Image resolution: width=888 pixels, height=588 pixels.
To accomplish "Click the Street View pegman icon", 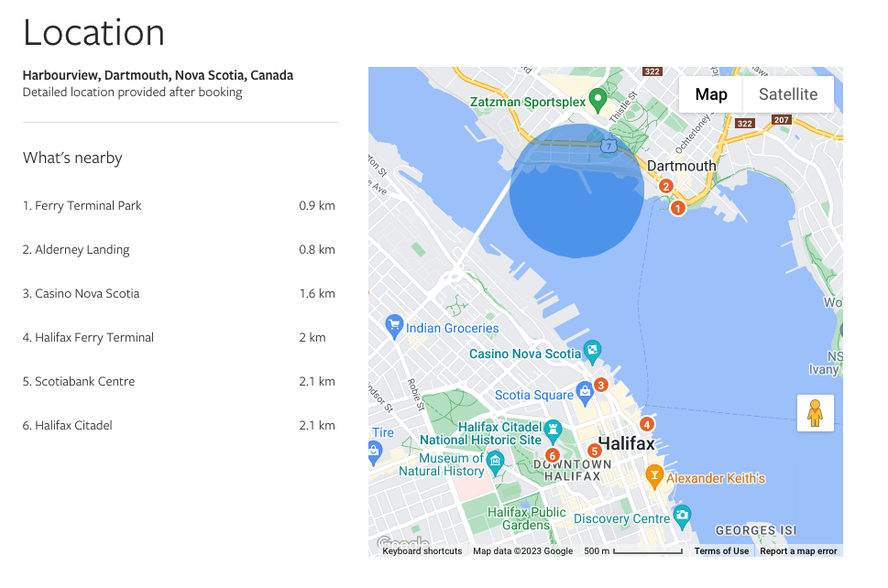I will coord(815,413).
